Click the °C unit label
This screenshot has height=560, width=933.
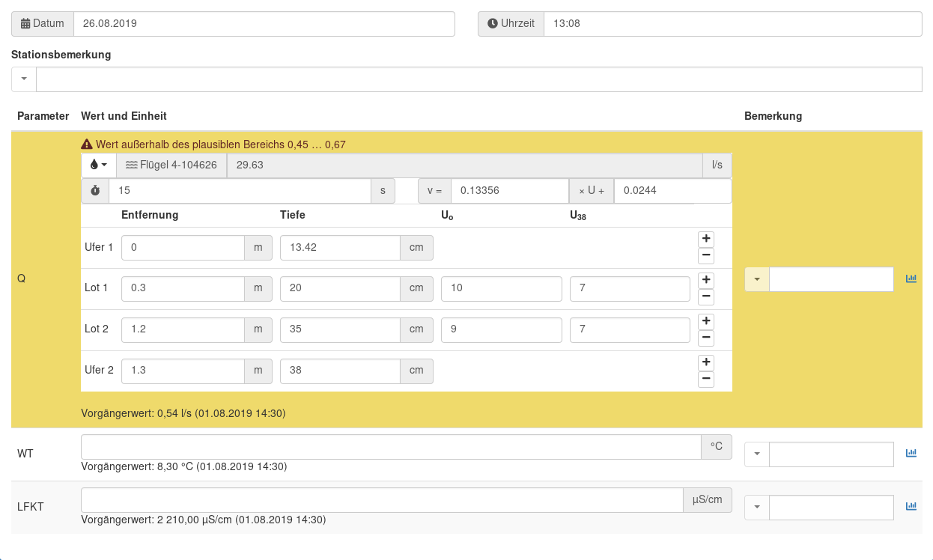[x=717, y=447]
